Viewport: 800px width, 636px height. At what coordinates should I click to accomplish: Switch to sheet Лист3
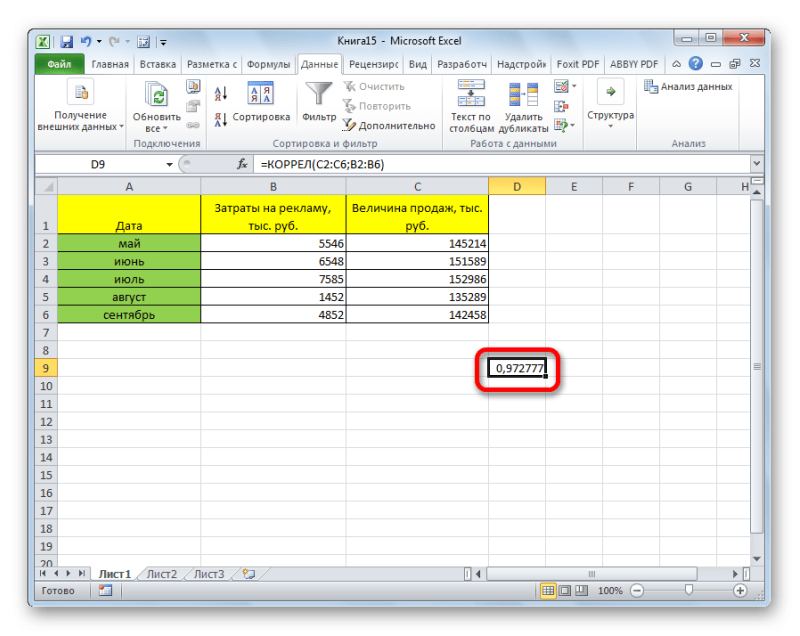point(209,574)
